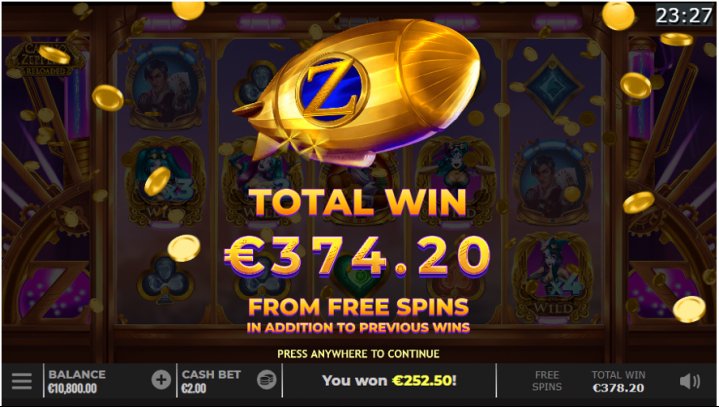Click the Total Win heading text

click(358, 202)
